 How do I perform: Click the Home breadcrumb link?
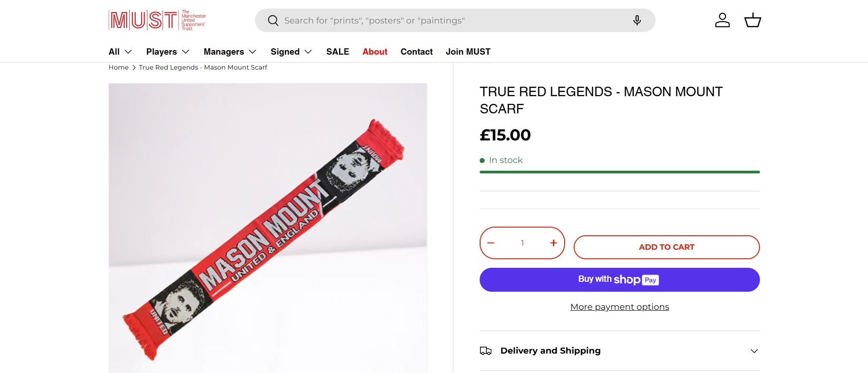point(118,67)
